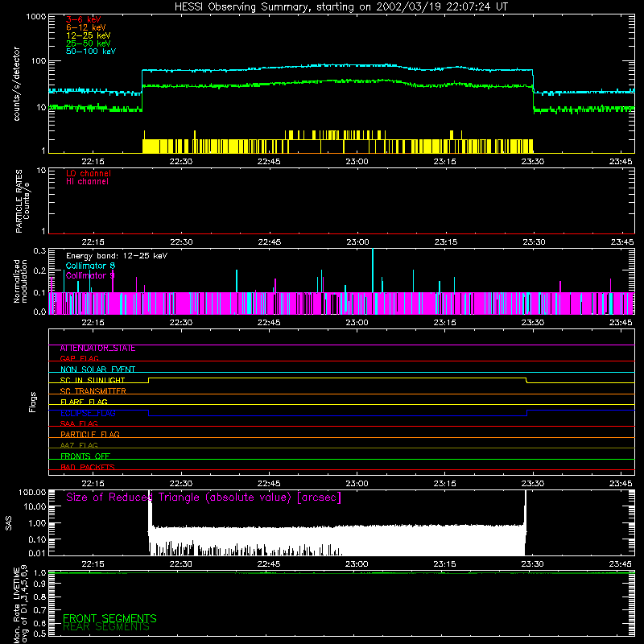Select the GAP_FLAG label

click(79, 358)
